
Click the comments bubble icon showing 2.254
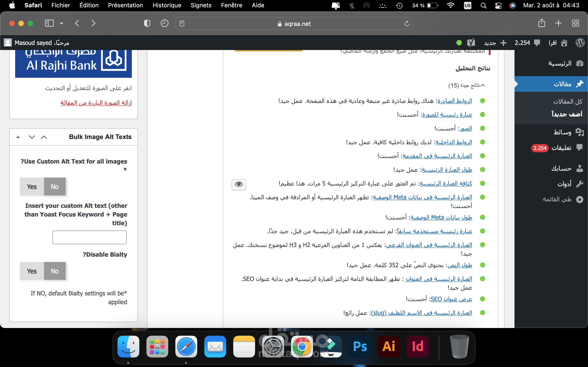tap(537, 43)
